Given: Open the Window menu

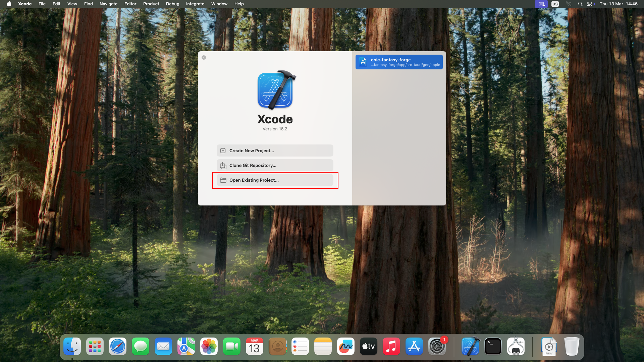Looking at the screenshot, I should (219, 4).
